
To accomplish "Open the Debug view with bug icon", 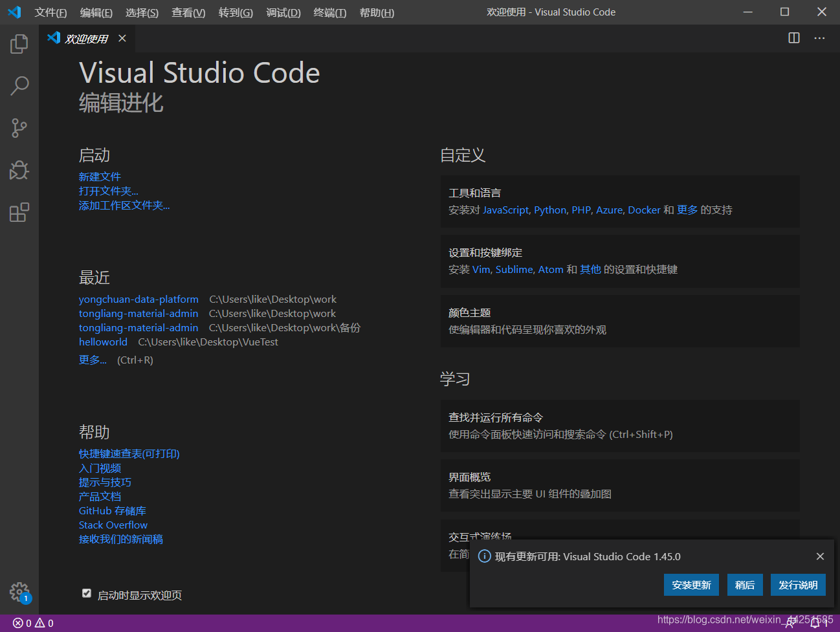I will point(19,170).
